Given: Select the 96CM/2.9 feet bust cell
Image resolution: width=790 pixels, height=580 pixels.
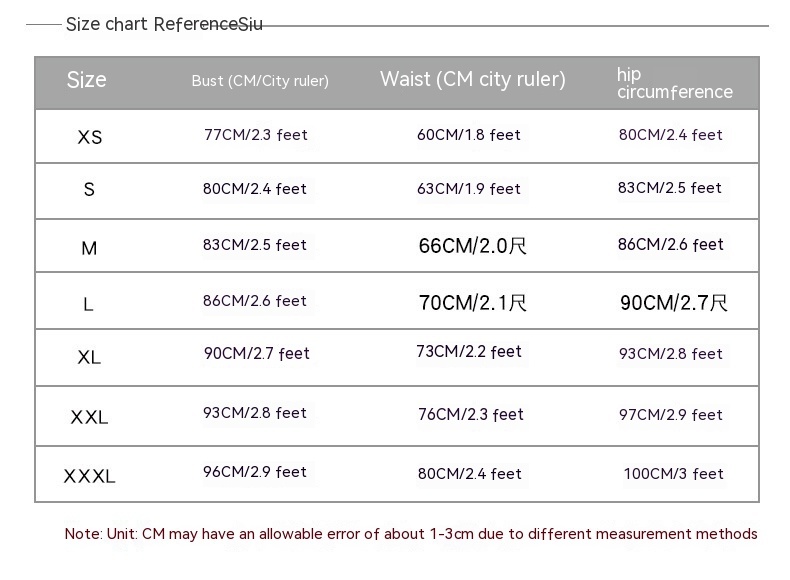Looking at the screenshot, I should [x=255, y=472].
